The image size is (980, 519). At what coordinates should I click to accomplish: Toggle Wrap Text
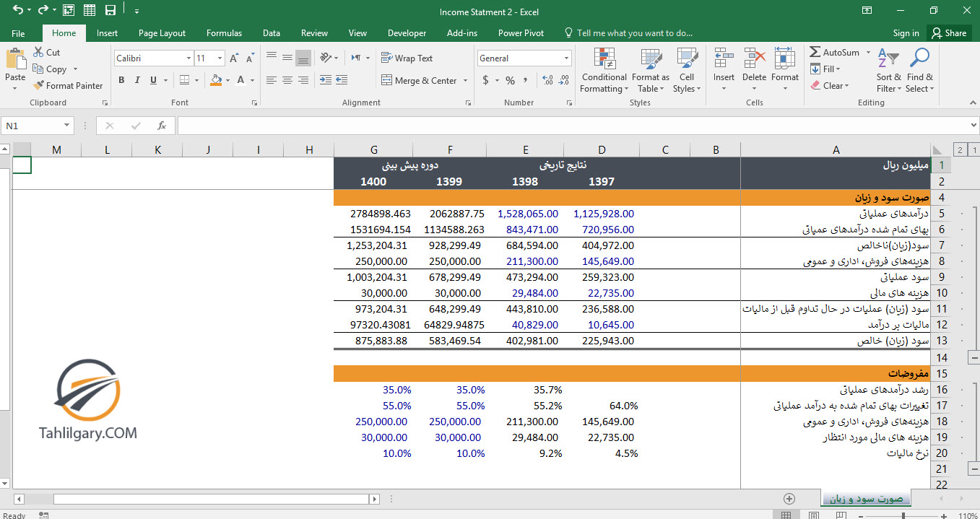(407, 58)
